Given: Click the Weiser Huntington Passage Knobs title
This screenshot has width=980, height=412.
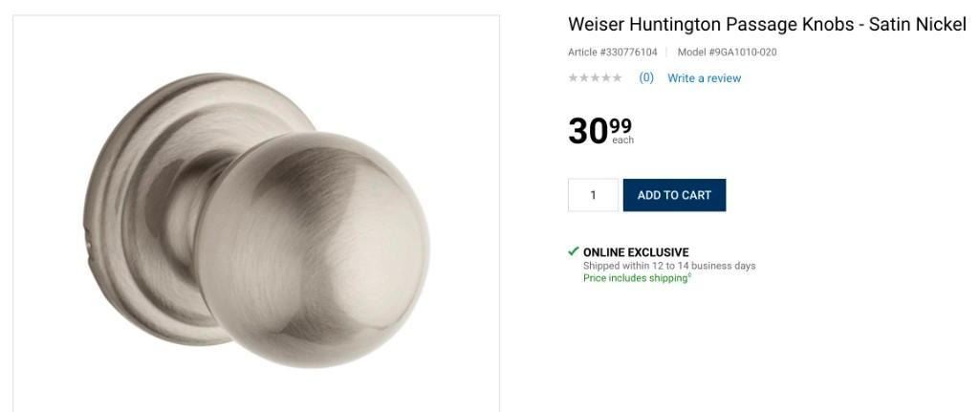Looking at the screenshot, I should click(767, 25).
